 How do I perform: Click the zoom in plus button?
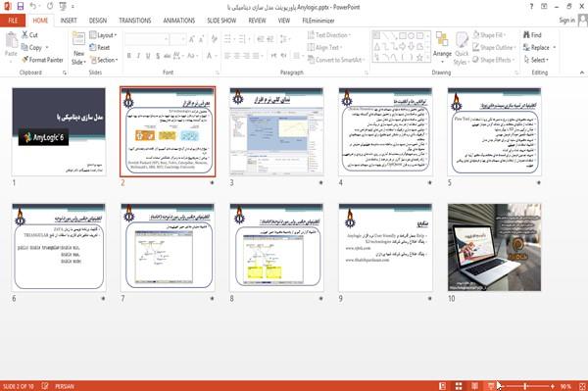coord(553,386)
